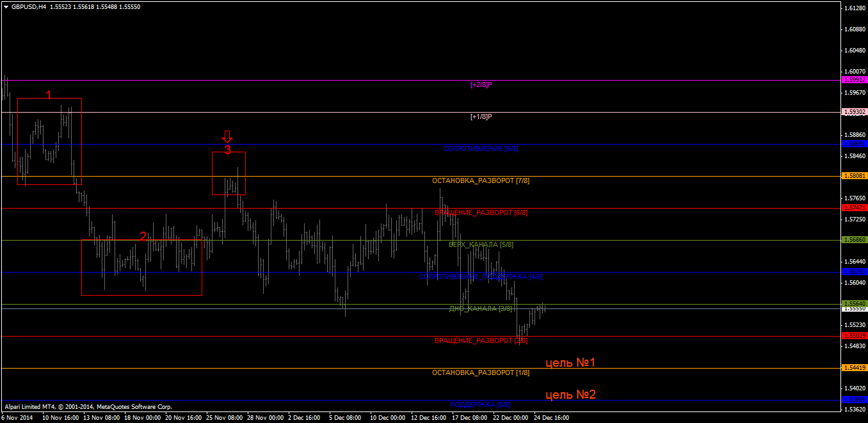Click the orange 1.54419 price tag
868x423 pixels.
(x=855, y=368)
